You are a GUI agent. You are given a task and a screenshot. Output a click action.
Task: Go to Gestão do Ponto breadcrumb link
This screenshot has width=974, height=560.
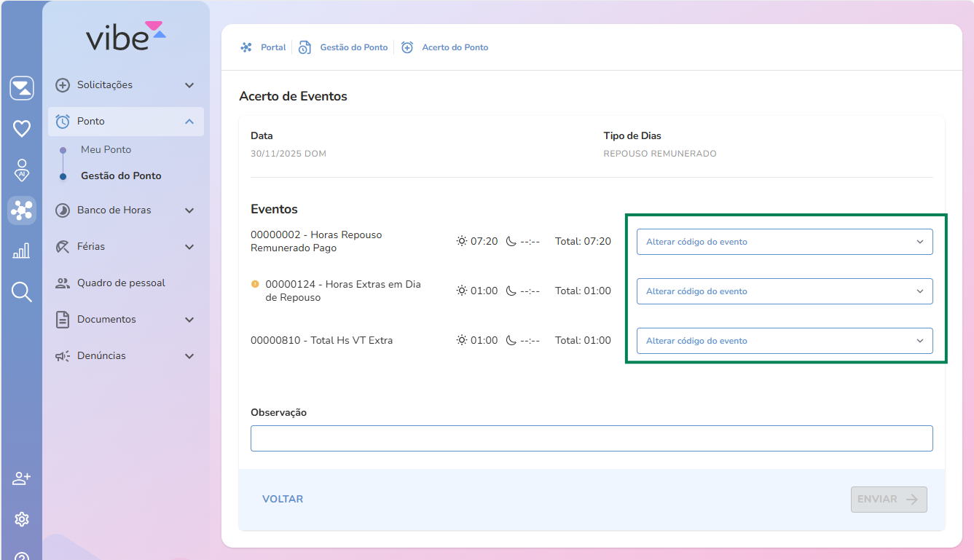click(x=353, y=47)
